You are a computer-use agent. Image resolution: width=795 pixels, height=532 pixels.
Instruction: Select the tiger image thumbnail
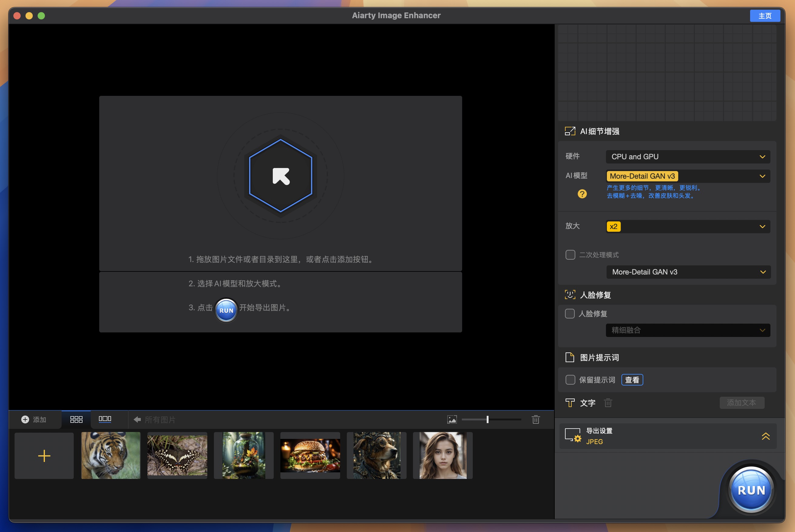(111, 455)
